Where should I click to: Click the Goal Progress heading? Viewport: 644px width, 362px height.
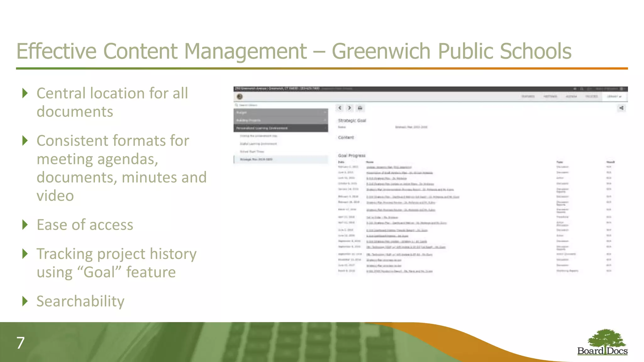click(352, 156)
